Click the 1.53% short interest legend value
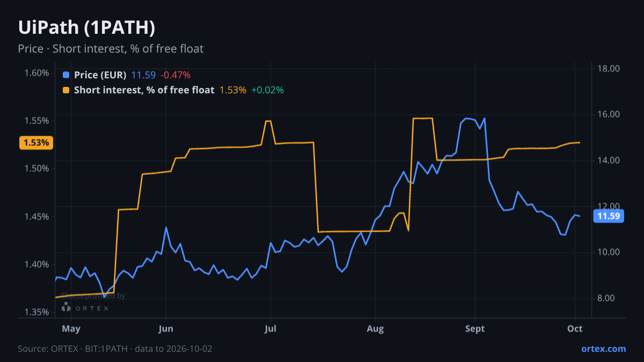 click(x=233, y=90)
